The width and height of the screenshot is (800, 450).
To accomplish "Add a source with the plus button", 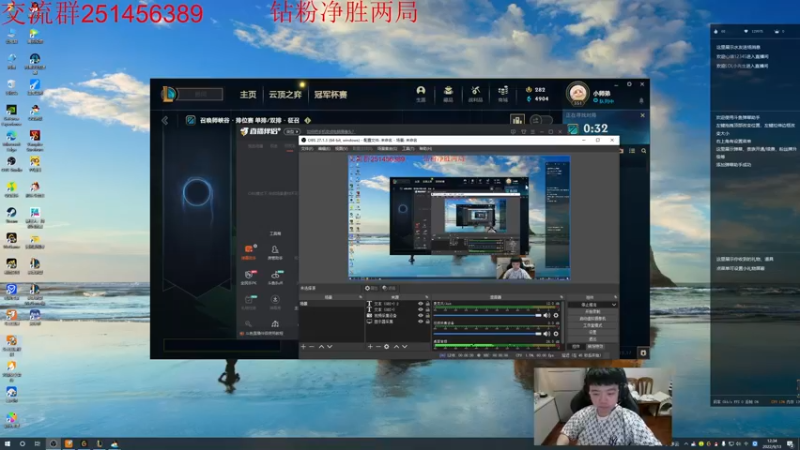I will 370,346.
